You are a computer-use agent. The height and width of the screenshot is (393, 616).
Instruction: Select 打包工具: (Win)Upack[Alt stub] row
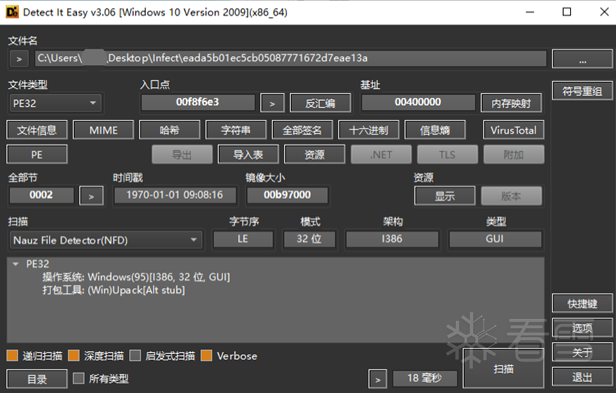(x=114, y=290)
